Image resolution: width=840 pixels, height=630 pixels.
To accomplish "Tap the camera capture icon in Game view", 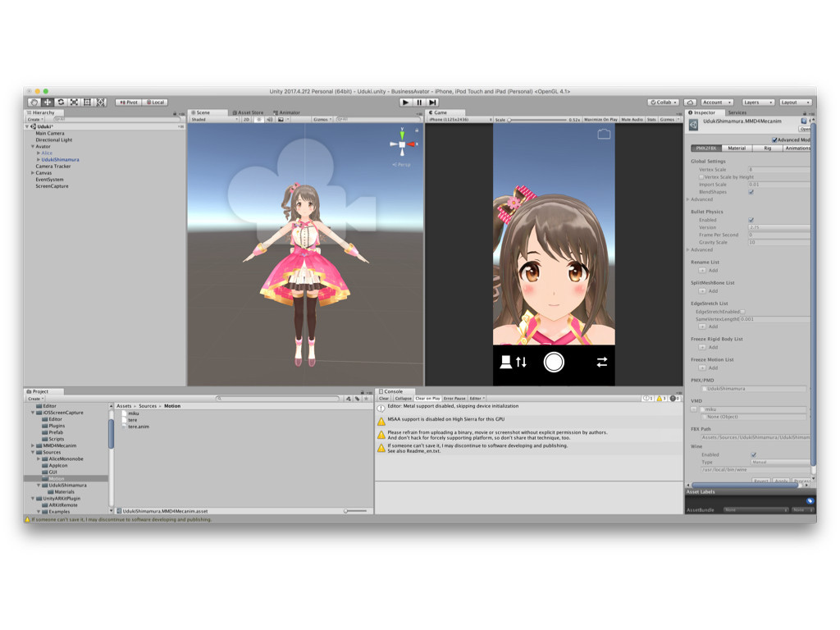I will (x=604, y=134).
